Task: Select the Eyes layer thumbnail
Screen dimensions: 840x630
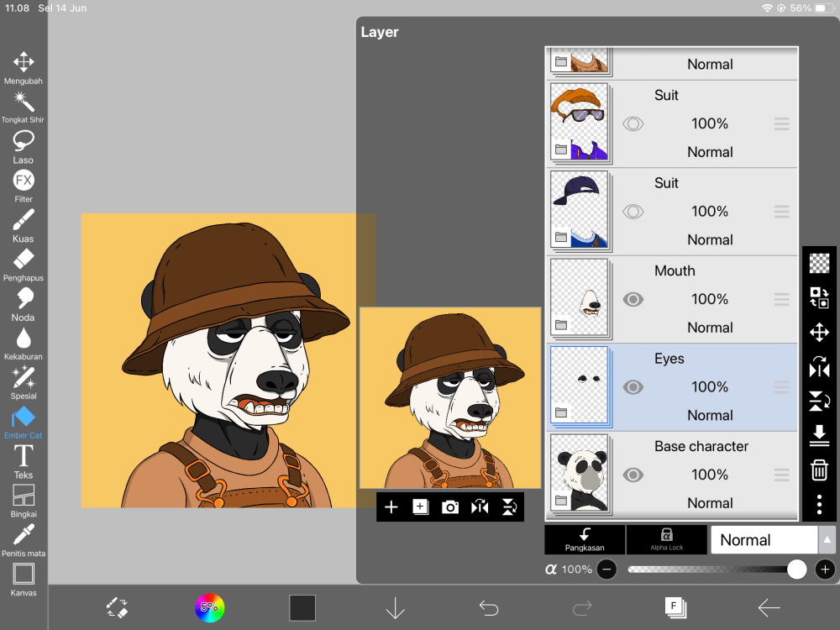Action: [579, 386]
